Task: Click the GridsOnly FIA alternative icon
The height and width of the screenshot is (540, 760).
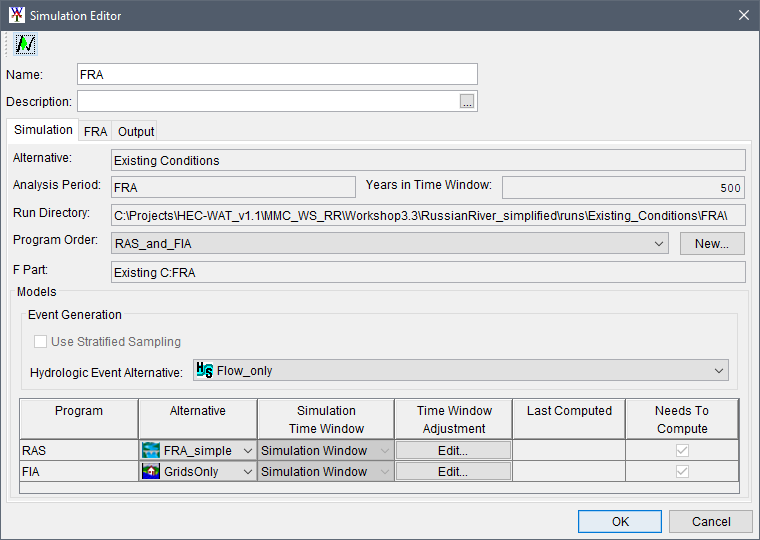Action: [x=151, y=471]
